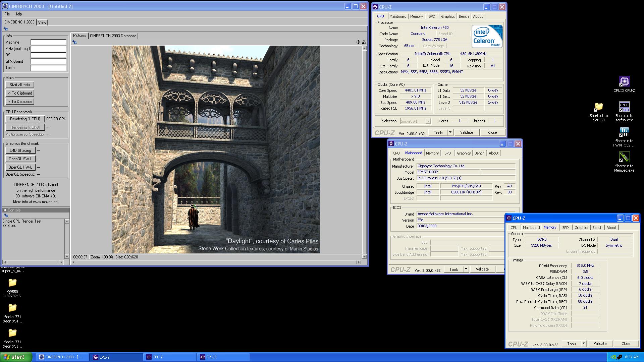This screenshot has height=362, width=644.
Task: Click the move-arrows icon in picture viewer
Action: [358, 42]
